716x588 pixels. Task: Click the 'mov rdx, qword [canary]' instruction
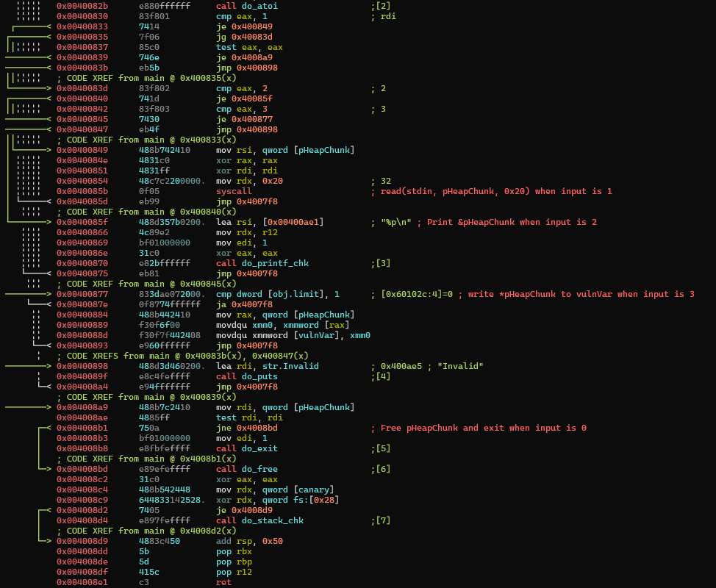(x=275, y=490)
